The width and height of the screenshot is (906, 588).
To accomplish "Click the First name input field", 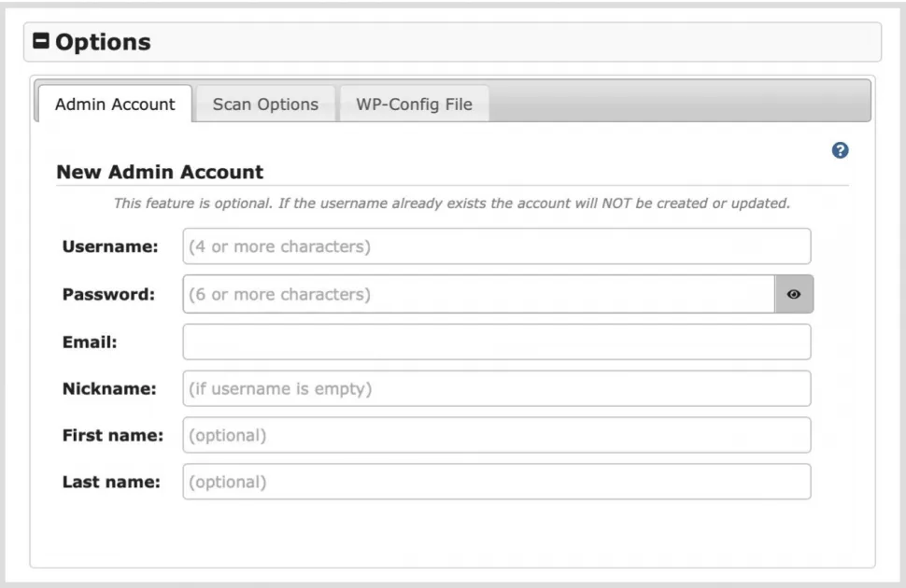I will click(496, 435).
